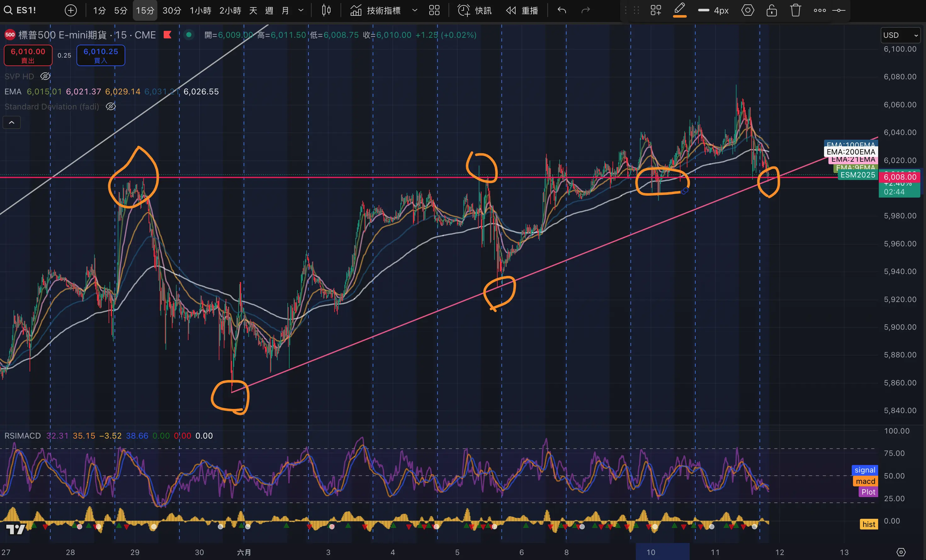Click the EMA indicator legend label

13,92
